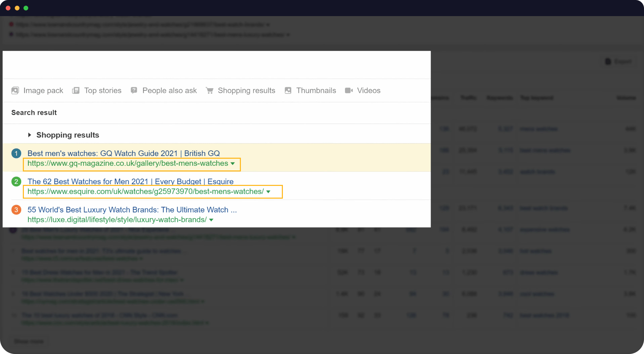Open dropdown arrow next to luxe.digital URL
Viewport: 644px width, 354px height.
(211, 220)
